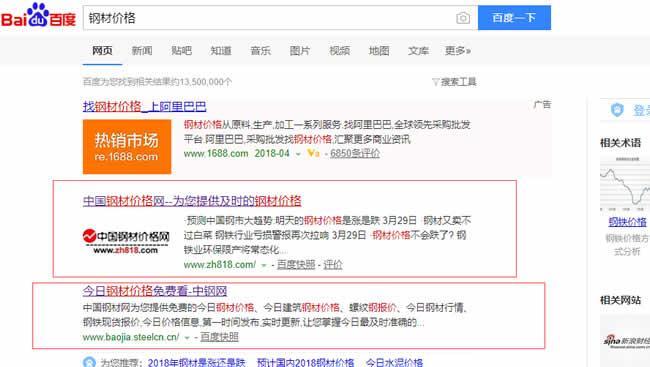
Task: Open the 找钢材价格_上阿里巴巴 result
Action: tap(144, 106)
